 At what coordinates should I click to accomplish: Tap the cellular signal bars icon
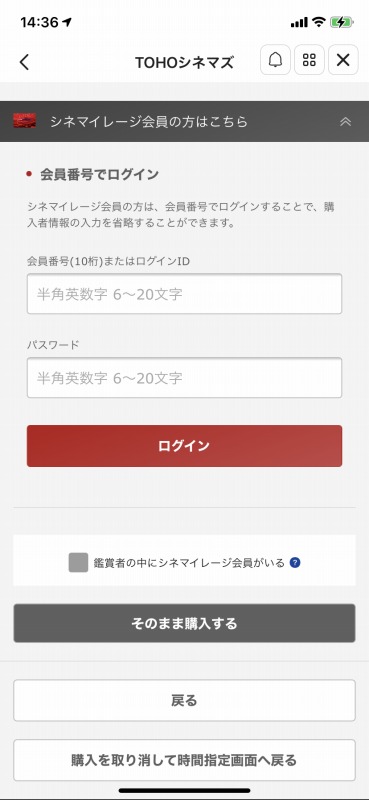tap(299, 22)
